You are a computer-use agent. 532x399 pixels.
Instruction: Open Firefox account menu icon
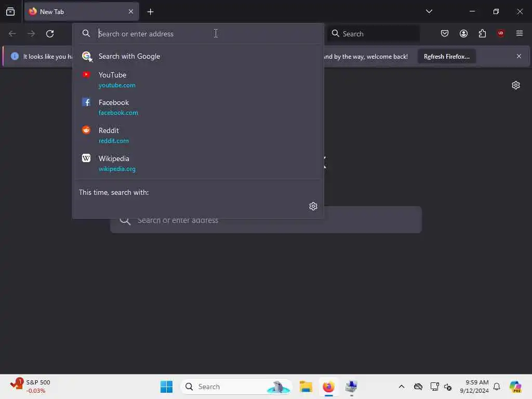point(463,33)
